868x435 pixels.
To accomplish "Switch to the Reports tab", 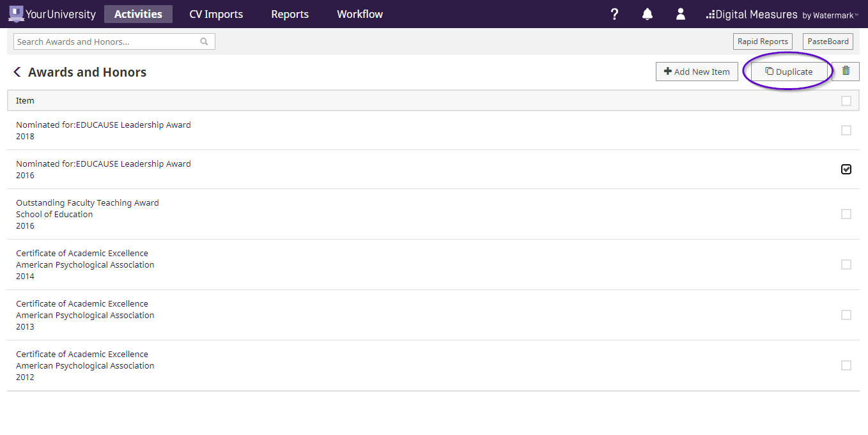I will (x=290, y=14).
